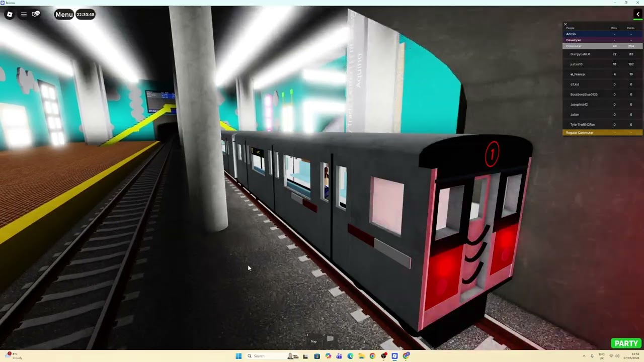Viewport: 644px width, 362px height.
Task: Open Microsoft Store taskbar icon
Action: pyautogui.click(x=317, y=356)
